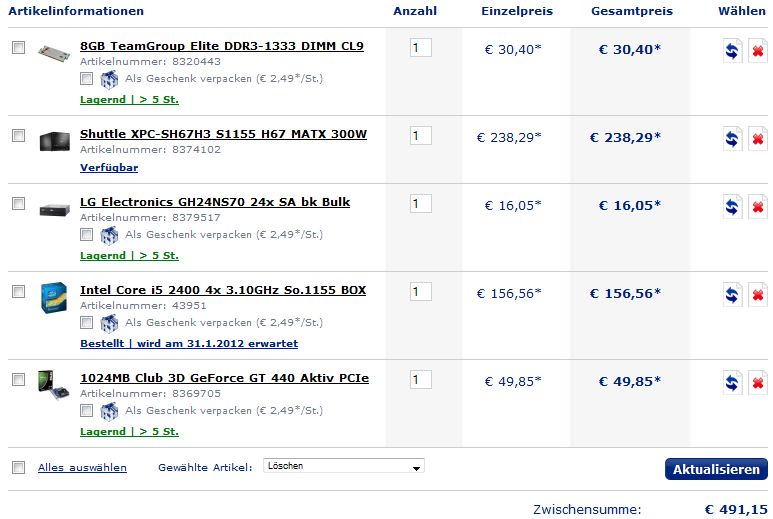The width and height of the screenshot is (773, 519).
Task: Open the GeForce GT 440 thumbnail
Action: (54, 385)
